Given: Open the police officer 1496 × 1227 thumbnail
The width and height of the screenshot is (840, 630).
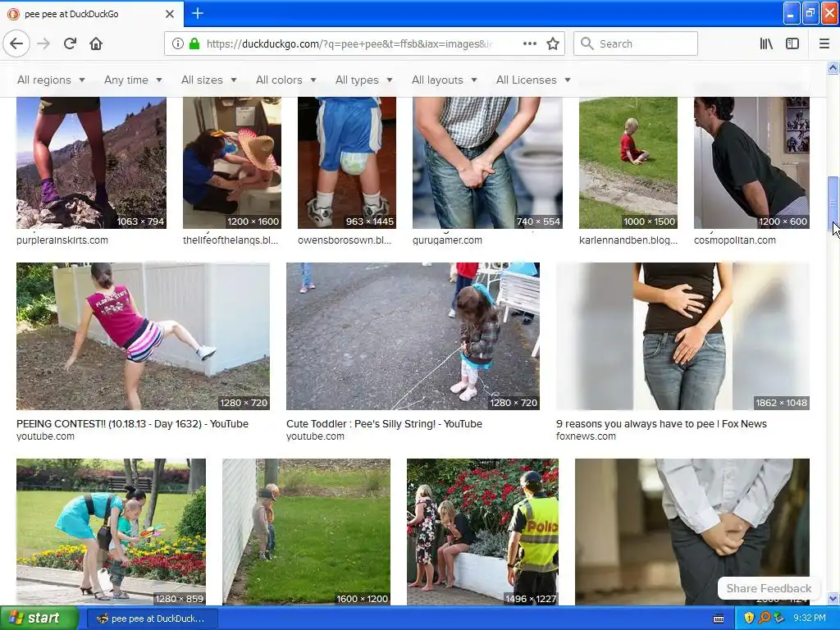Looking at the screenshot, I should pos(482,532).
